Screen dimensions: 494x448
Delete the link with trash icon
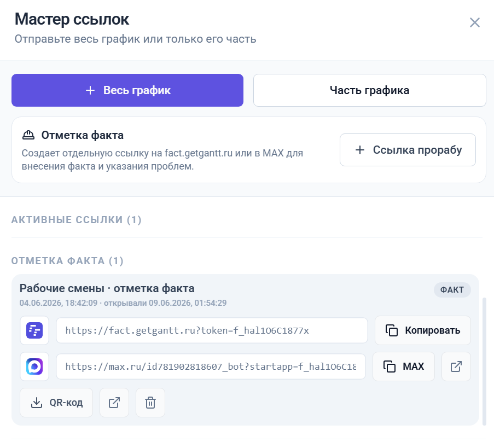[x=150, y=403]
